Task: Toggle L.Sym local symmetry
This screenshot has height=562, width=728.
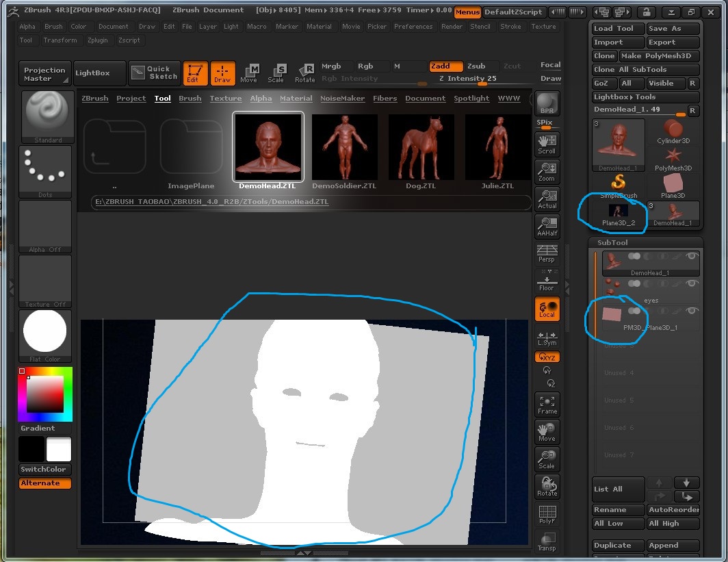Action: (x=547, y=338)
